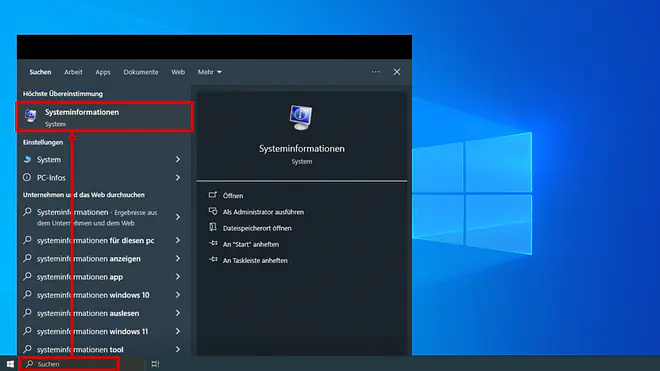660x371 pixels.
Task: Open the Windows Start button
Action: 10,364
